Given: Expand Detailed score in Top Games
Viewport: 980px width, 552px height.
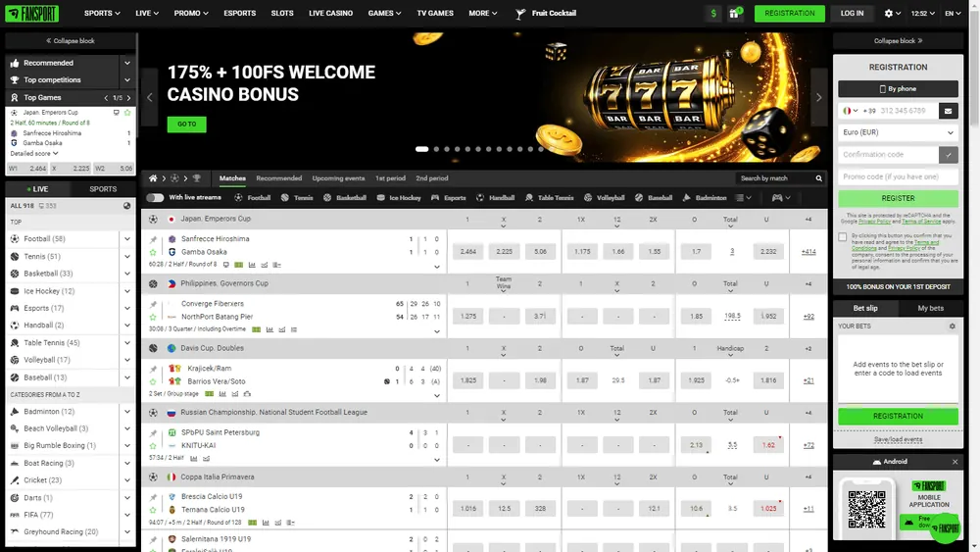Looking at the screenshot, I should point(34,153).
